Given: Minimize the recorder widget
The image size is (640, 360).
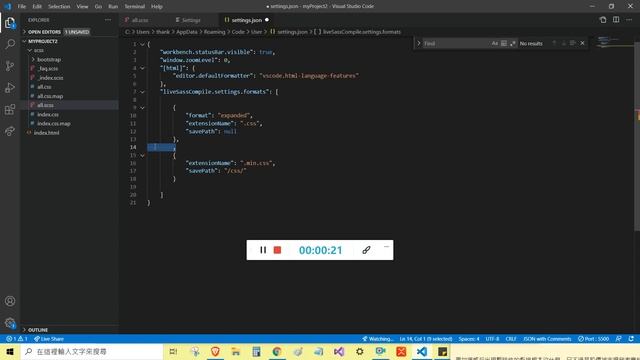Looking at the screenshot, I should pyautogui.click(x=386, y=247).
